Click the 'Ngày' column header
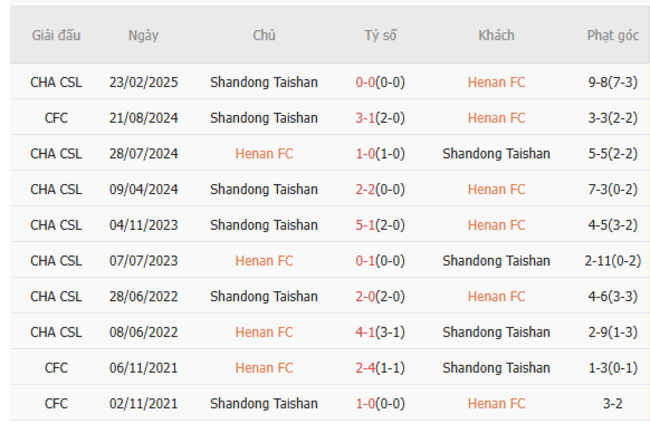The width and height of the screenshot is (650, 424). 143,36
